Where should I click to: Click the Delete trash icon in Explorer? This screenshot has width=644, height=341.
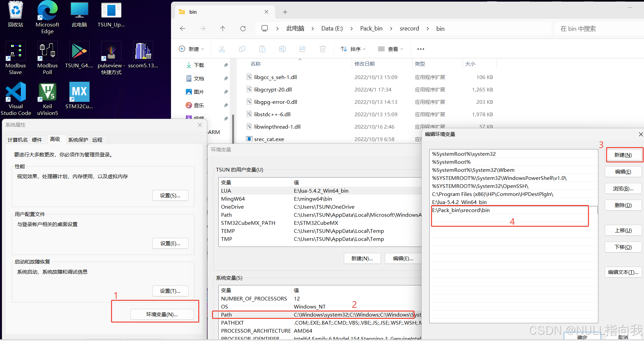click(323, 49)
